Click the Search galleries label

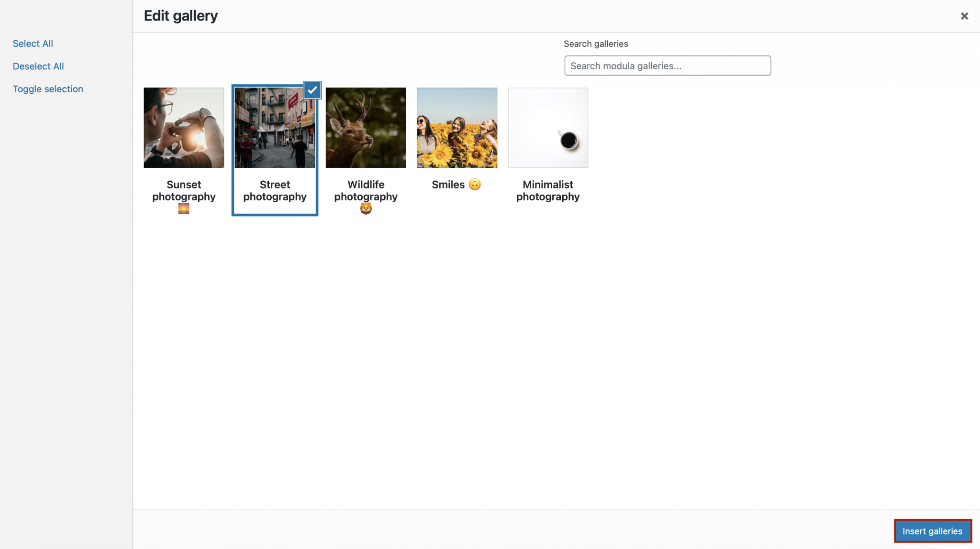(596, 44)
